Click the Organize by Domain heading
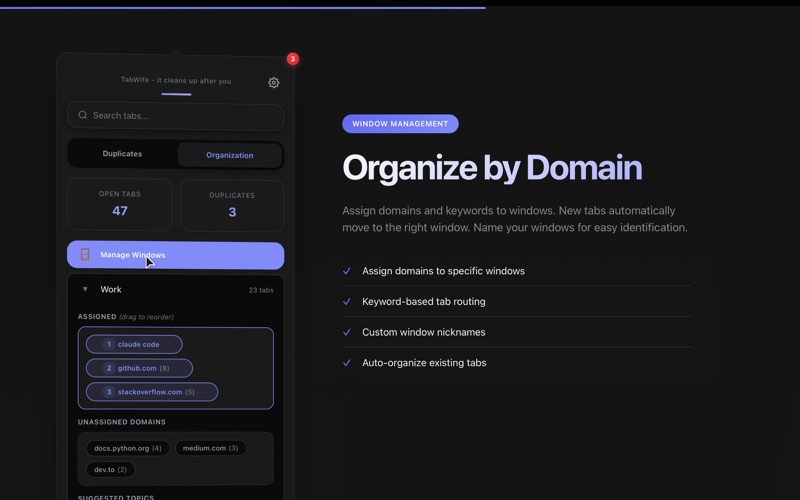 coord(492,168)
